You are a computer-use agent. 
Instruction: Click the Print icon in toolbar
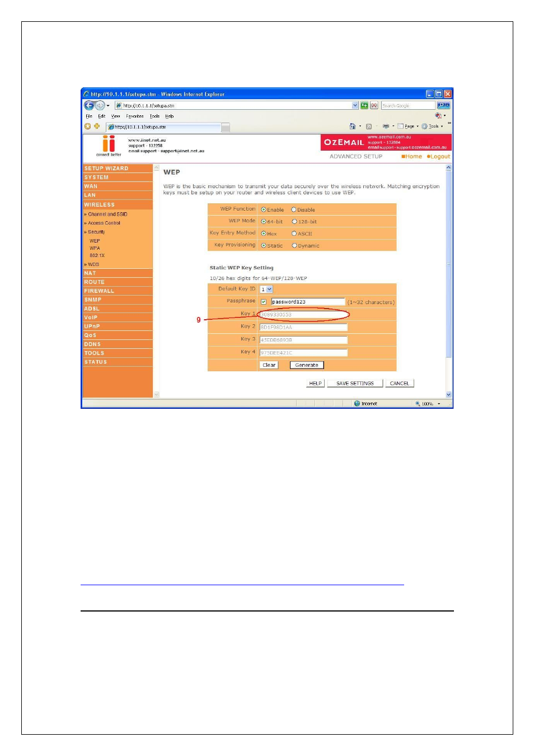[386, 127]
